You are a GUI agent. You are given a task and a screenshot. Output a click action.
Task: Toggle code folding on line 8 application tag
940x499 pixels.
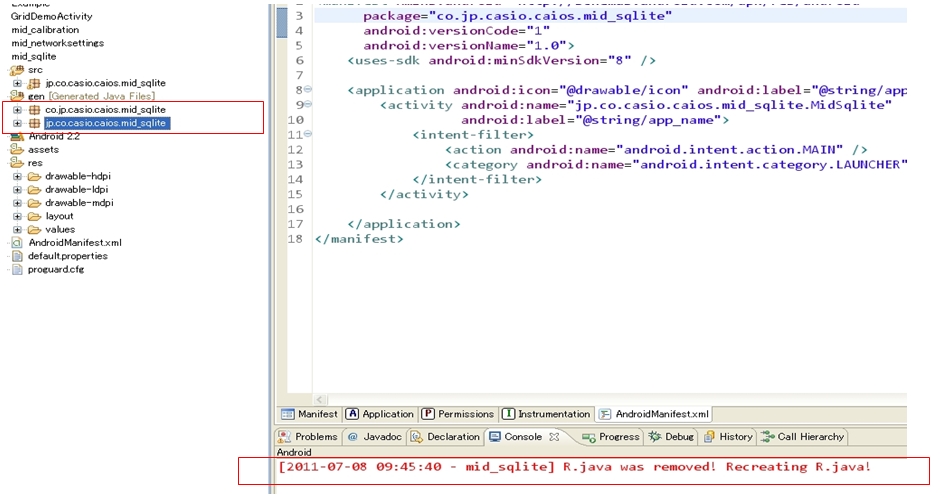point(308,90)
